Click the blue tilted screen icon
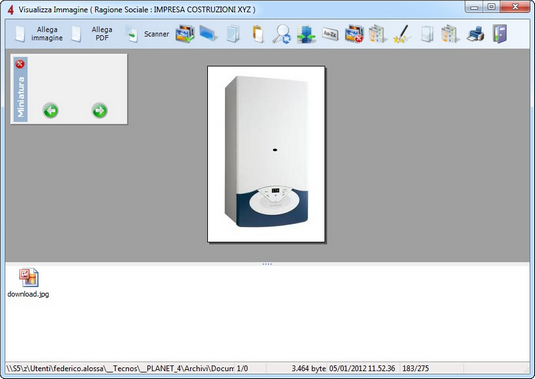535x379 pixels. coord(208,34)
